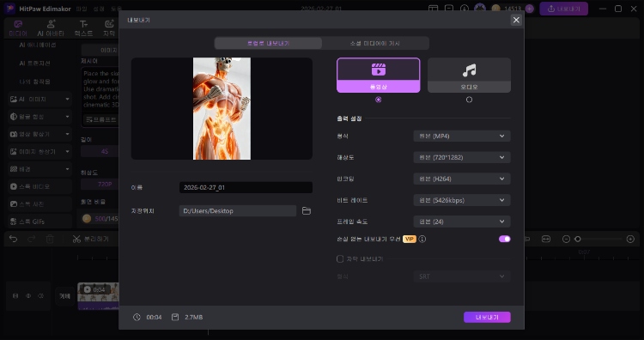Click the file size disk icon in footer
The height and width of the screenshot is (340, 644).
[175, 318]
